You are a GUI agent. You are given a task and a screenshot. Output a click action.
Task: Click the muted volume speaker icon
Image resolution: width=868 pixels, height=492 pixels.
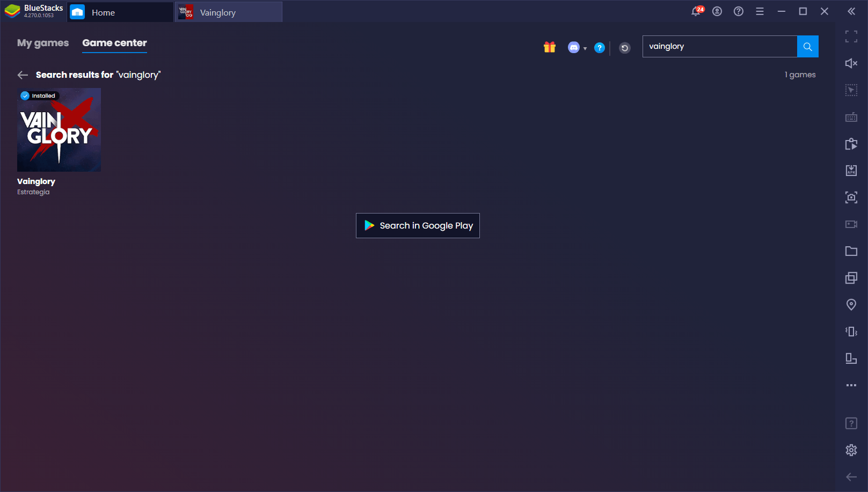tap(851, 63)
